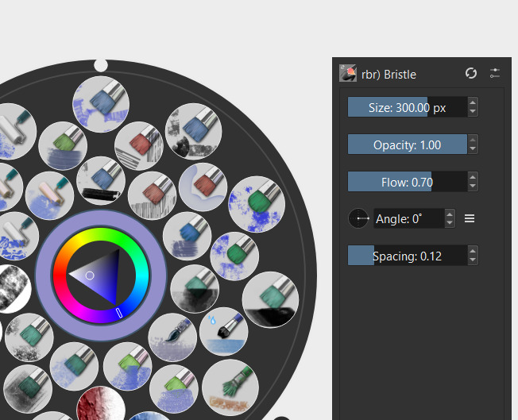Increase Size using the up stepper arrow

pyautogui.click(x=473, y=102)
